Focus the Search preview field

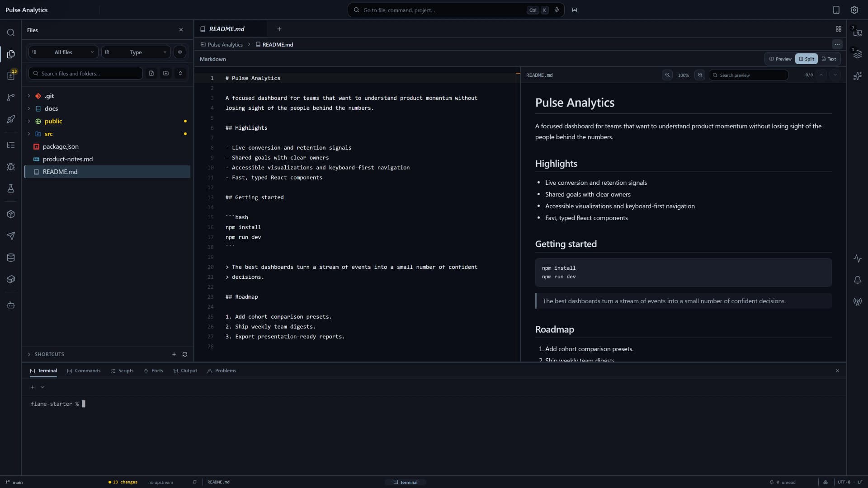point(748,75)
